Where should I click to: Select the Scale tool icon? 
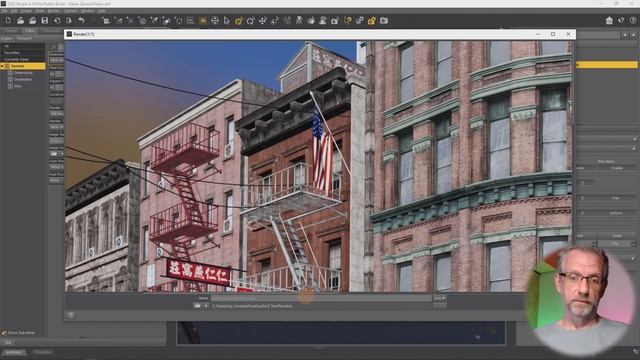(x=275, y=20)
